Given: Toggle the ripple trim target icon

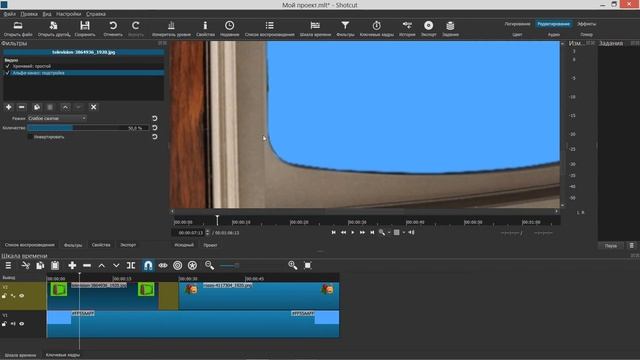Looking at the screenshot, I should 178,265.
